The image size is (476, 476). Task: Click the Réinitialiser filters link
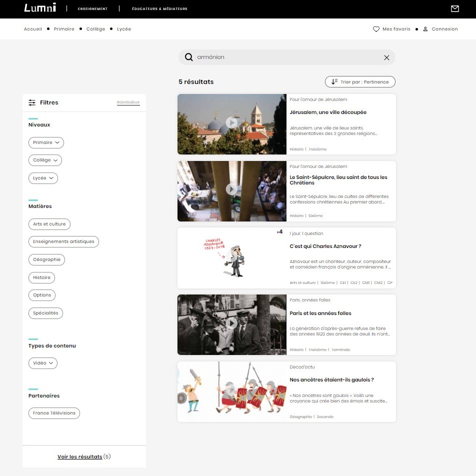coord(128,102)
